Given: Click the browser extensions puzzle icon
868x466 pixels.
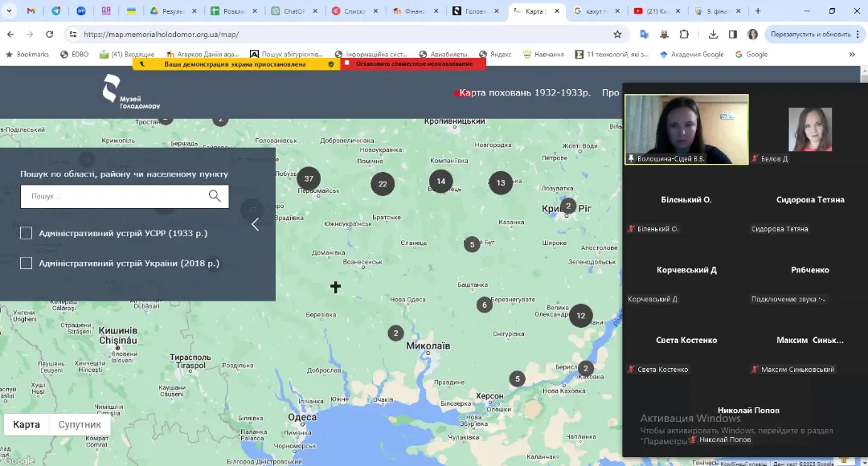Looking at the screenshot, I should [684, 35].
